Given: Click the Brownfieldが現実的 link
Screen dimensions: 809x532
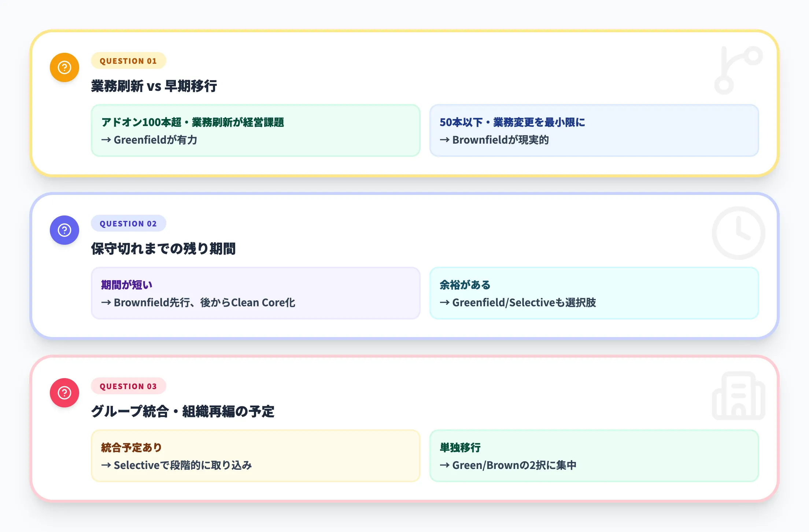Looking at the screenshot, I should (495, 140).
